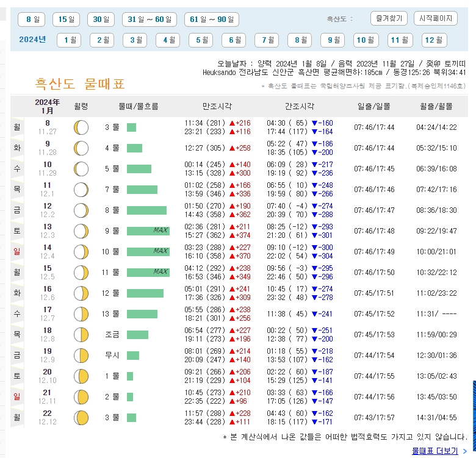
Task: Click the moonset value 14:31/04:55
Action: tap(436, 418)
